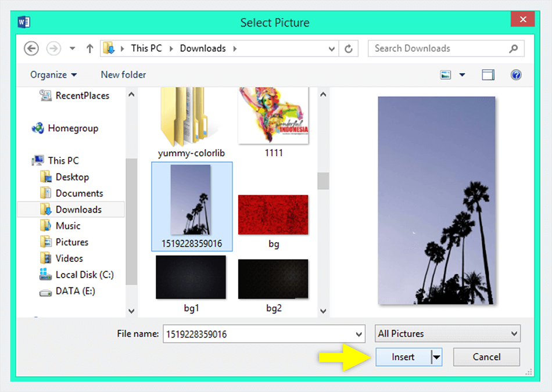Toggle the preview pane icon
552x392 pixels.
pyautogui.click(x=488, y=74)
